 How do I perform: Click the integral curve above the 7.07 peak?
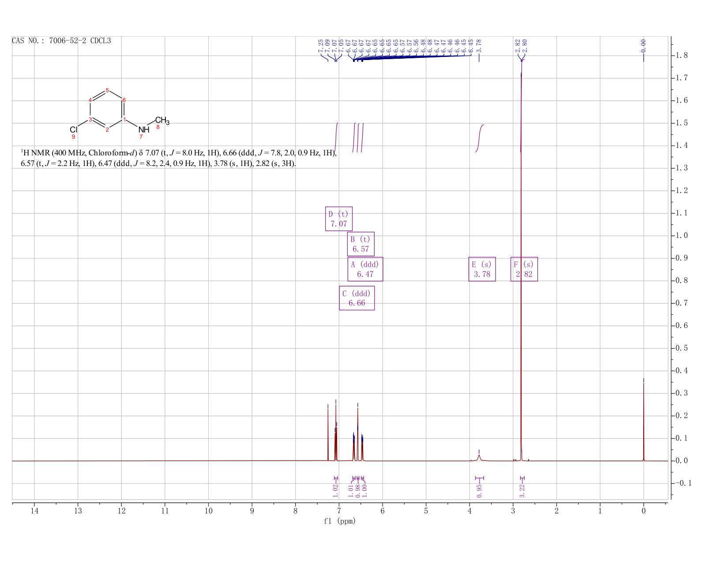[x=336, y=137]
